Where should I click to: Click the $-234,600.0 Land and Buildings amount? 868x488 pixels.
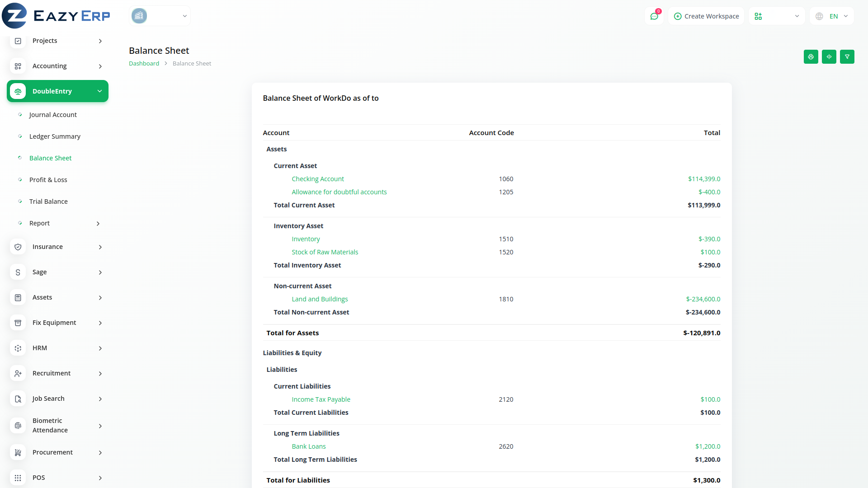tap(703, 299)
